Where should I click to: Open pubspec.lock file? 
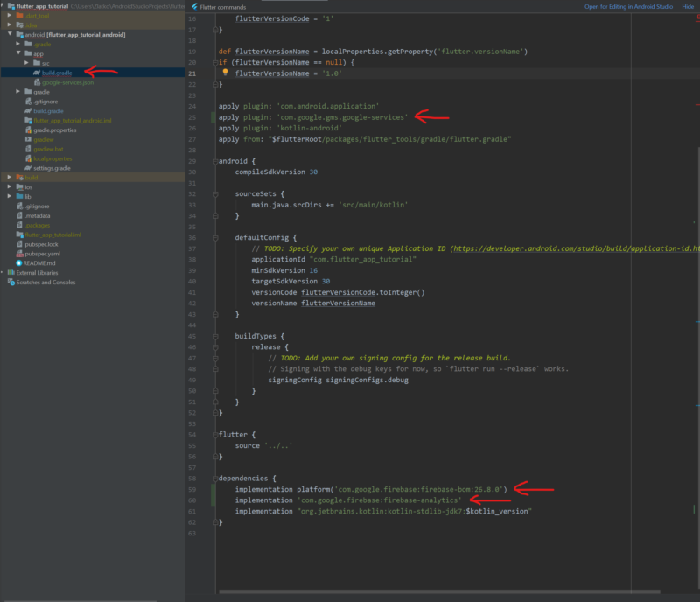(41, 244)
